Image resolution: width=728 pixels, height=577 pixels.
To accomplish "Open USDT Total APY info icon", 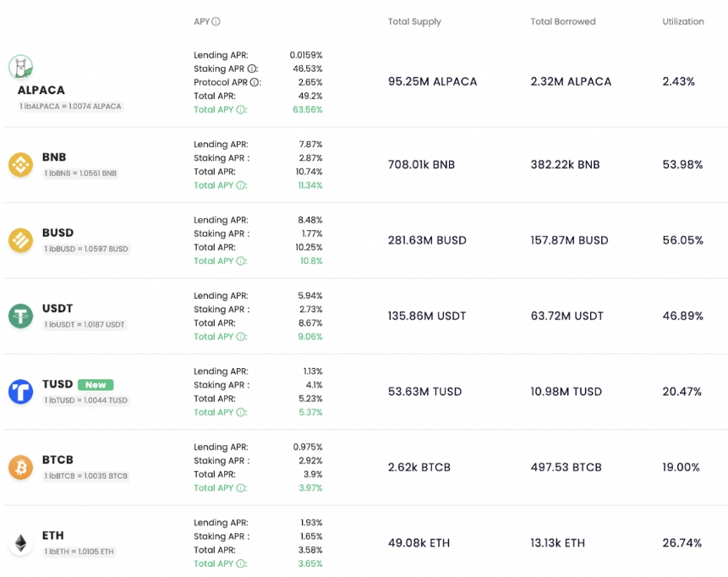I will click(240, 337).
